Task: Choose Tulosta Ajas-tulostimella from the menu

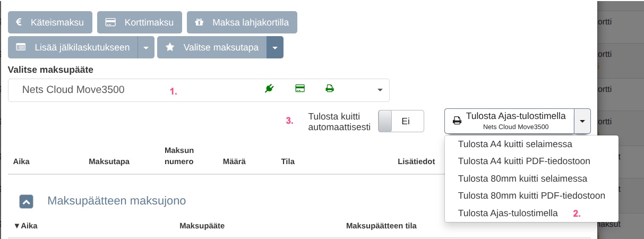Action: [508, 213]
